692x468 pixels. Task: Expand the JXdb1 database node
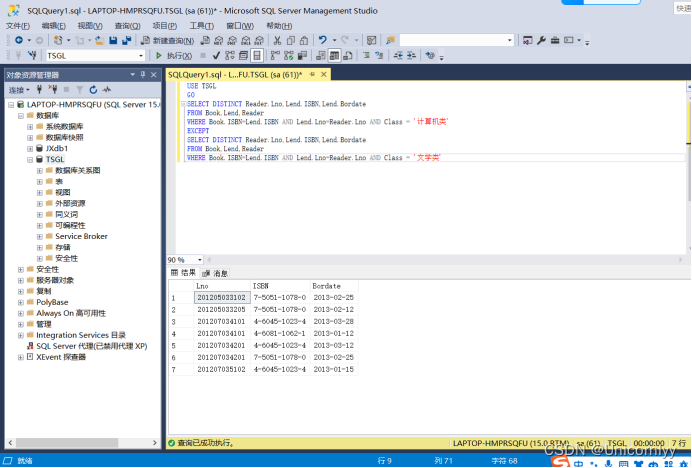point(30,149)
